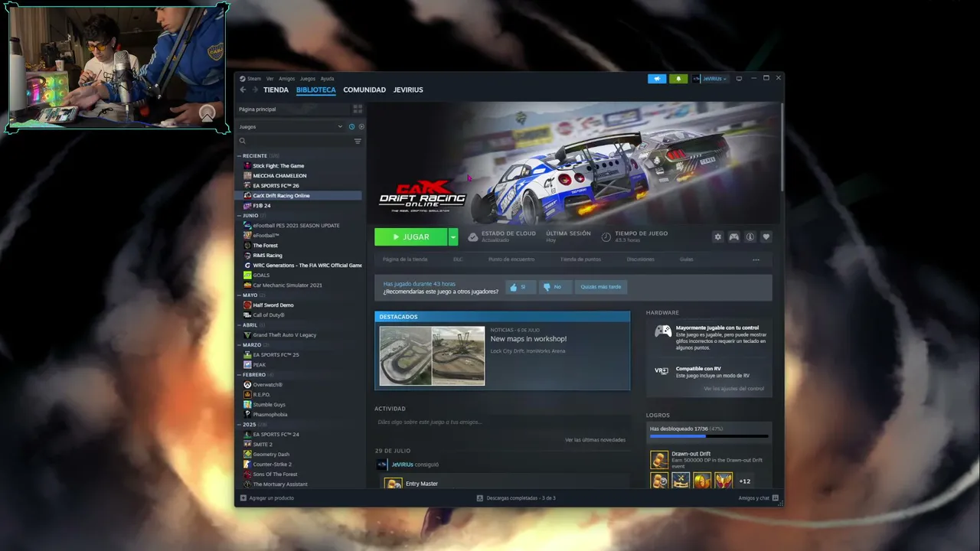Open CarX game settings gear icon
Image resolution: width=980 pixels, height=551 pixels.
[717, 237]
